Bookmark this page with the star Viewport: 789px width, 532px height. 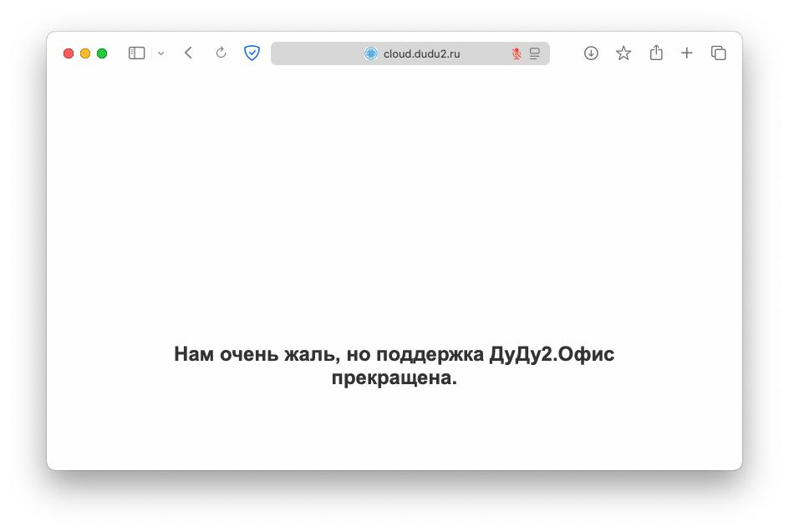624,53
